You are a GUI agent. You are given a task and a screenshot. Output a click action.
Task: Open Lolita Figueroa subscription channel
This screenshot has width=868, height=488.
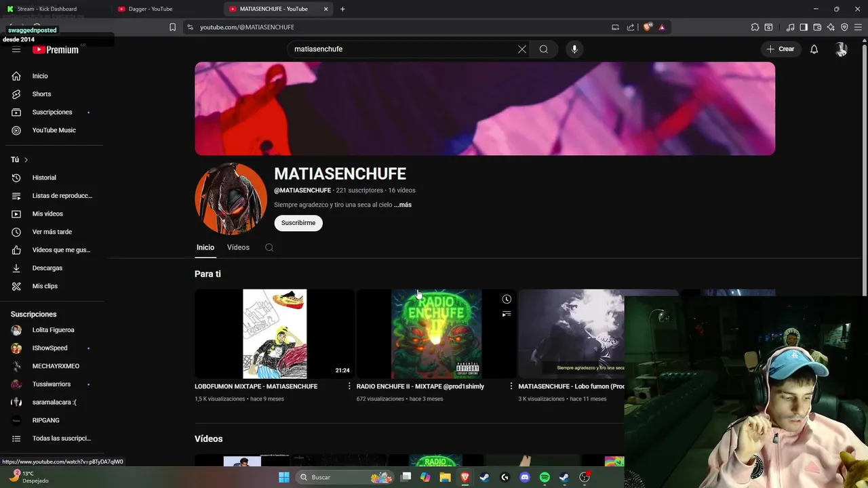point(54,330)
